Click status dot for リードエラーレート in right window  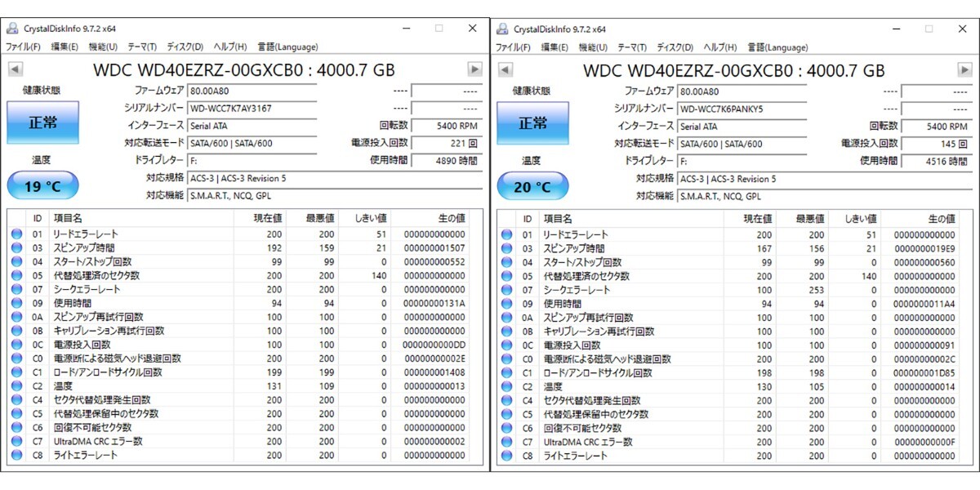tap(506, 235)
